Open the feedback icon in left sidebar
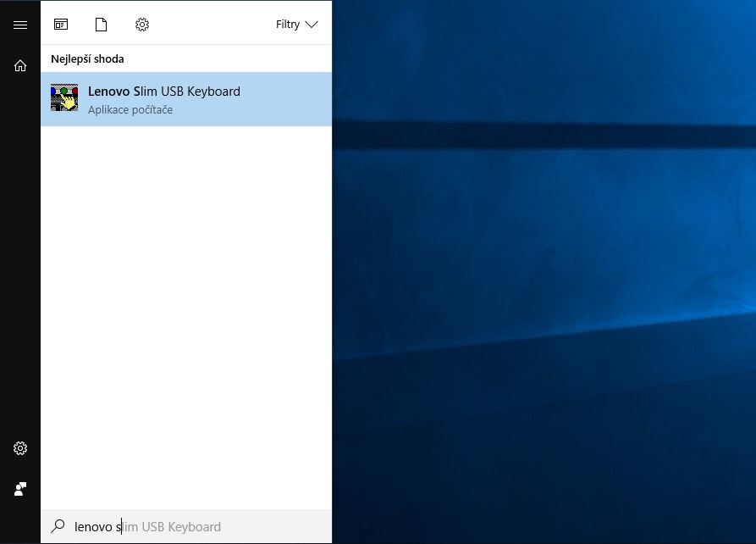The height and width of the screenshot is (544, 756). click(x=20, y=489)
